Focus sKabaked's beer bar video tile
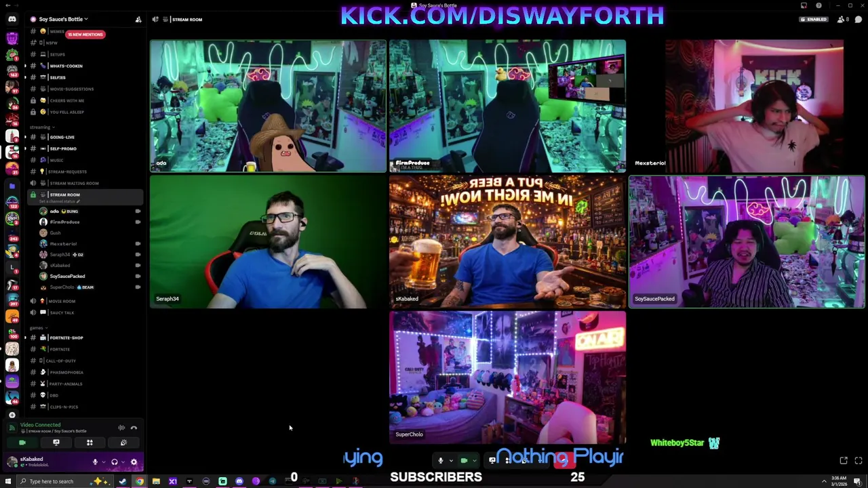 [x=507, y=242]
